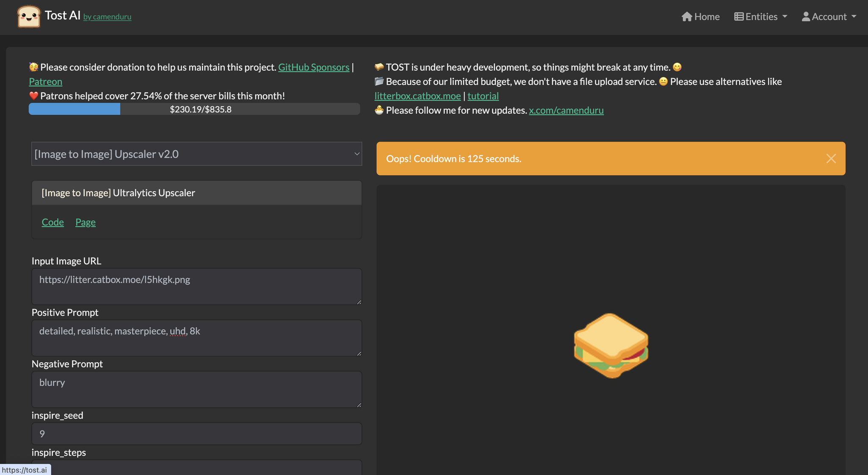Click the Account person icon
The image size is (868, 475).
click(x=806, y=17)
